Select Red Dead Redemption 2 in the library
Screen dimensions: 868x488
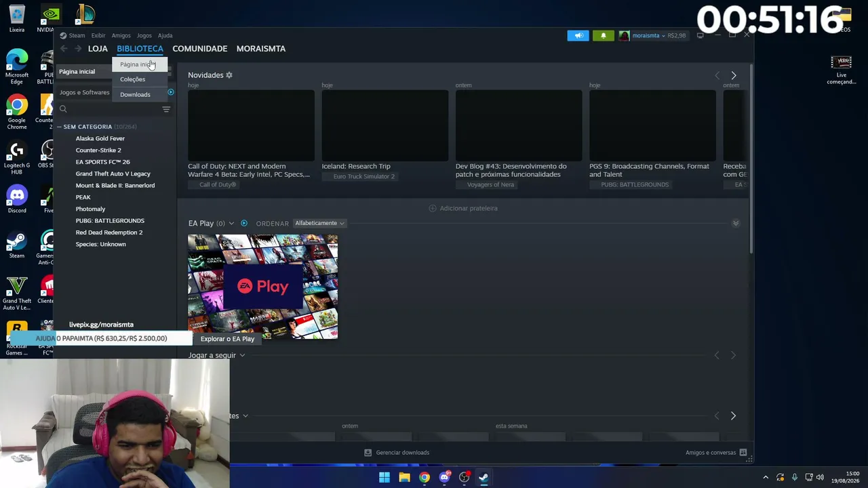[109, 232]
